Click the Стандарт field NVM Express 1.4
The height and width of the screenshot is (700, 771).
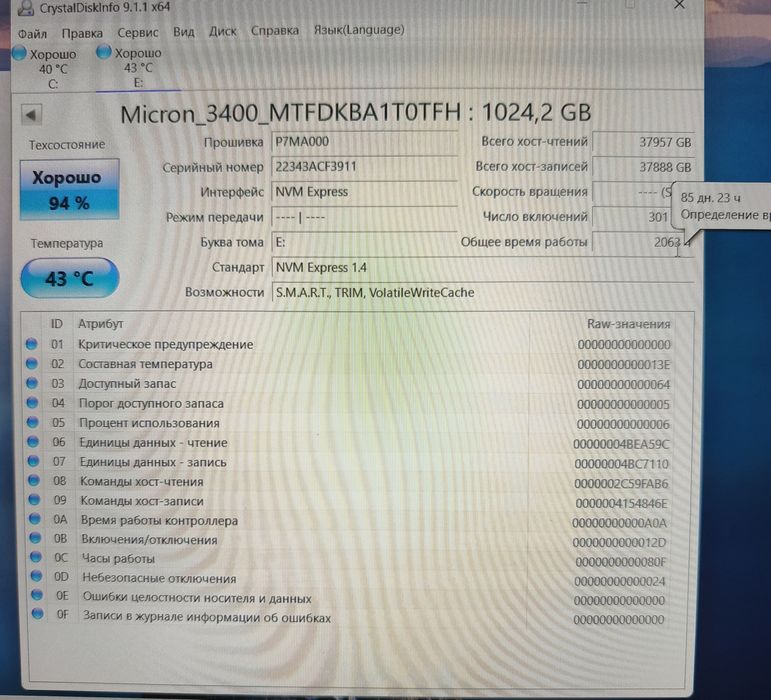point(482,267)
